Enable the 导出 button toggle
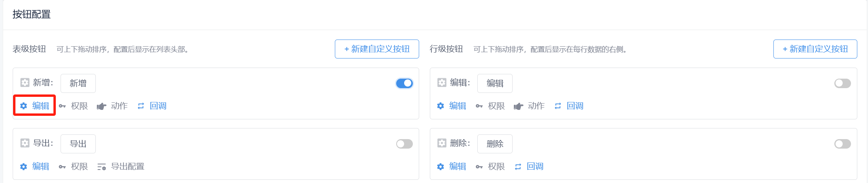Viewport: 868px width, 183px height. click(x=405, y=144)
